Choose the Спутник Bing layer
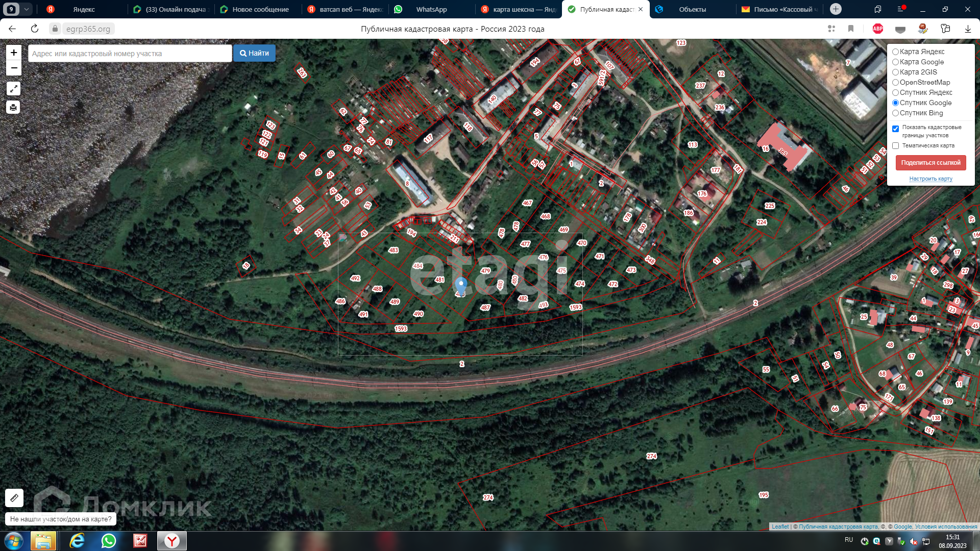980x551 pixels. [895, 113]
